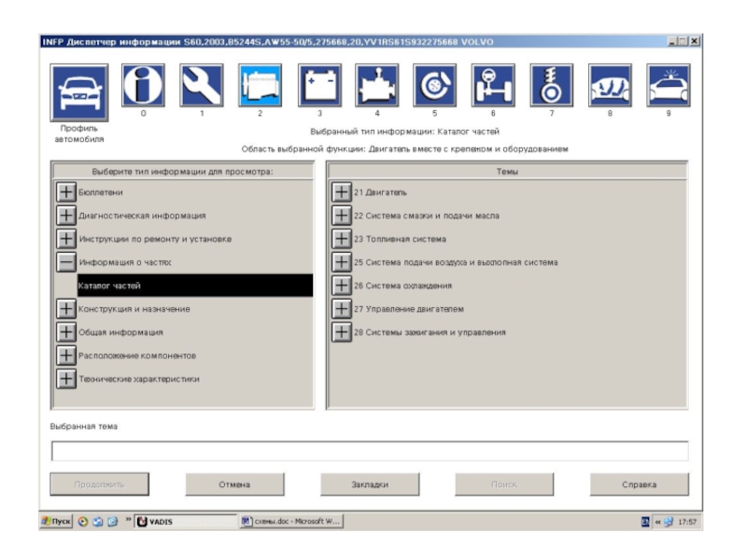This screenshot has width=747, height=560.
Task: Select the transmission icon numbered 4
Action: 377,85
